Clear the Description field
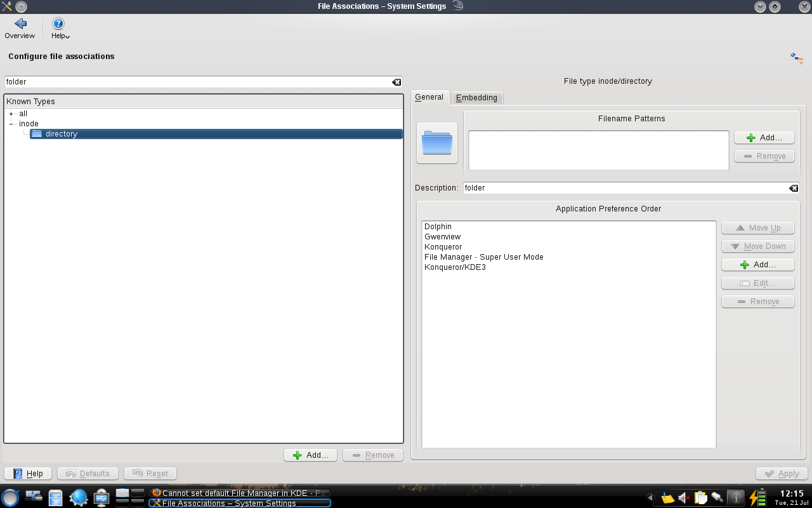The height and width of the screenshot is (508, 812). coord(794,188)
